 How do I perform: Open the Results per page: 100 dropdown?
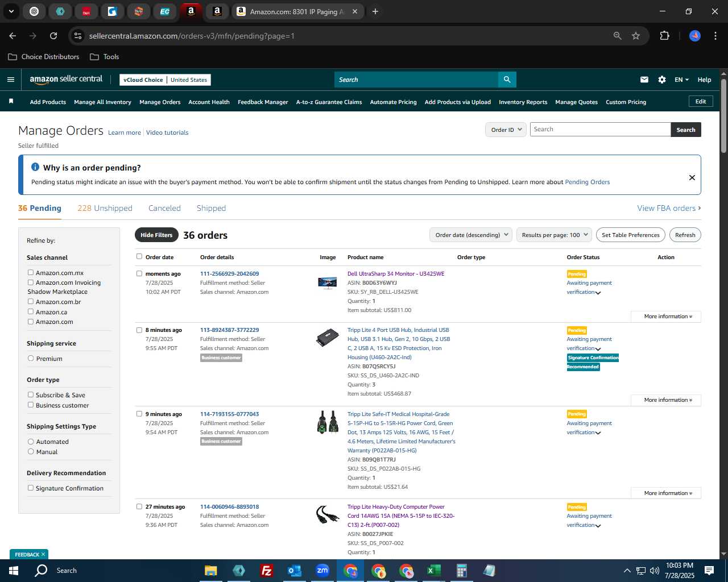(x=554, y=235)
